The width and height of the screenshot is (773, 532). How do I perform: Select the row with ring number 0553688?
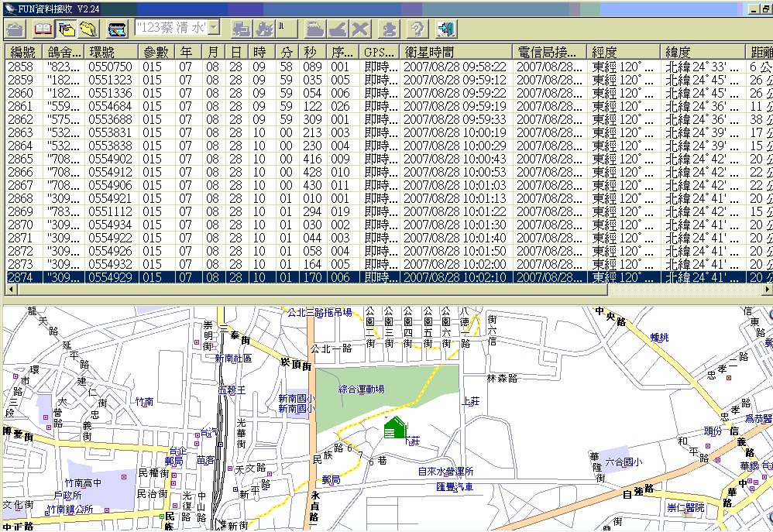coord(111,119)
